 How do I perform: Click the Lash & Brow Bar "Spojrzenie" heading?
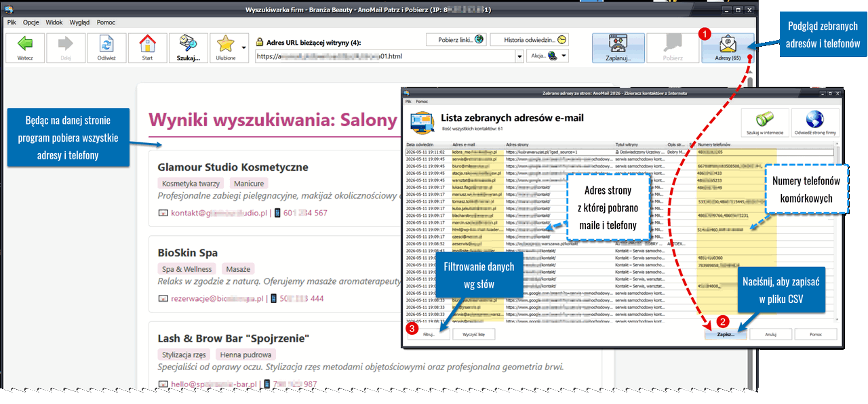[233, 338]
